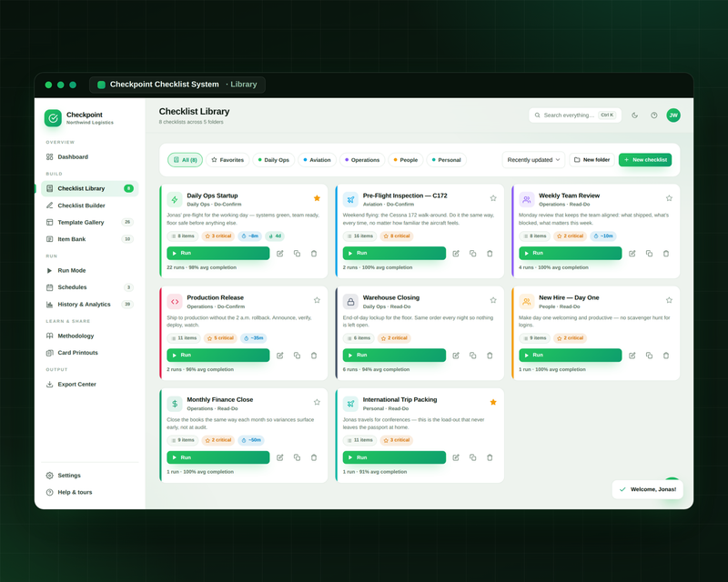
Task: Favorite Weekly Team Review with star
Action: pos(669,198)
